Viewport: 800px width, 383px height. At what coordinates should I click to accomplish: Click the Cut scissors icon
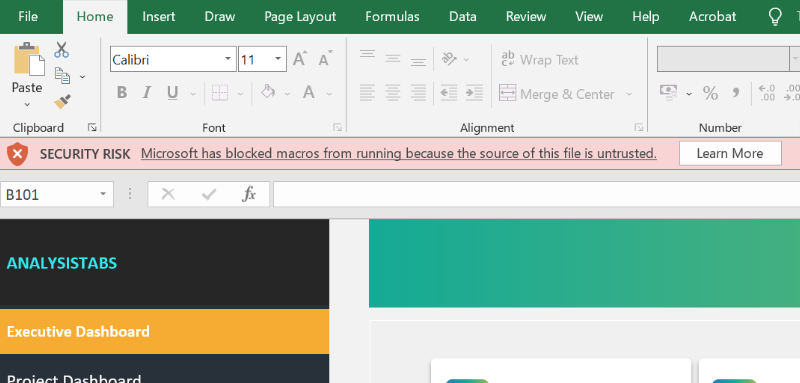point(62,50)
